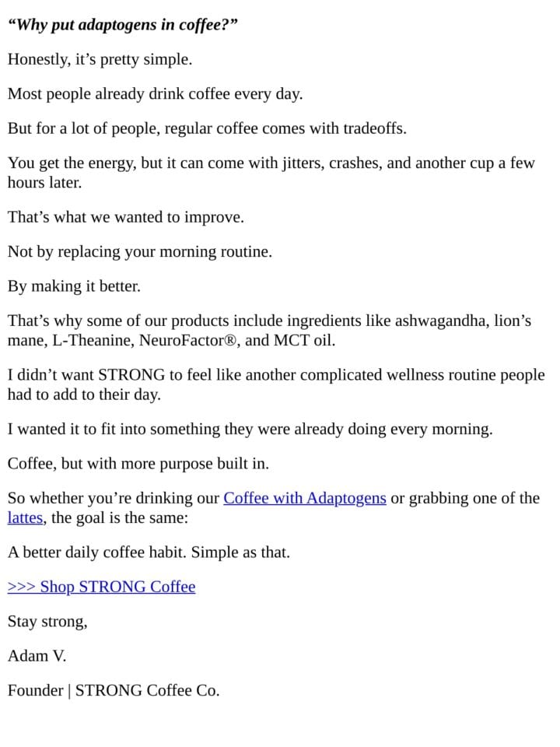Viewport: 560px width, 747px height.
Task: Click the paragraph listing ashwagandha and lion's mane
Action: pos(270,330)
